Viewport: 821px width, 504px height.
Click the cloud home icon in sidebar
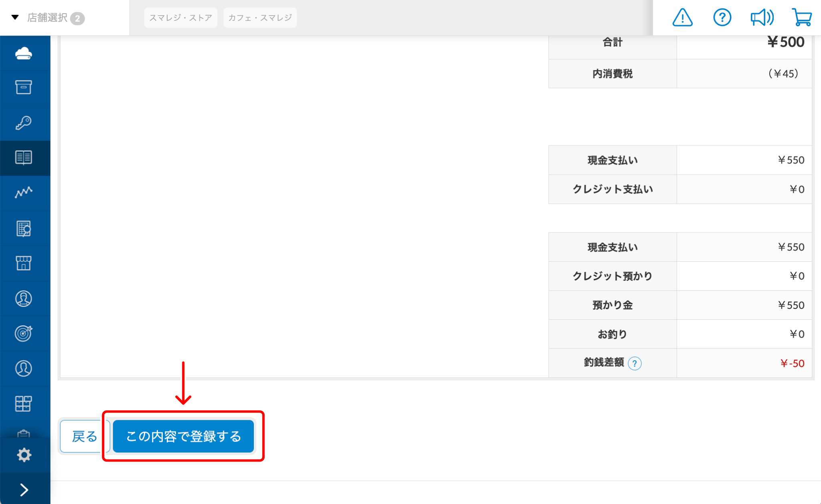click(x=24, y=53)
